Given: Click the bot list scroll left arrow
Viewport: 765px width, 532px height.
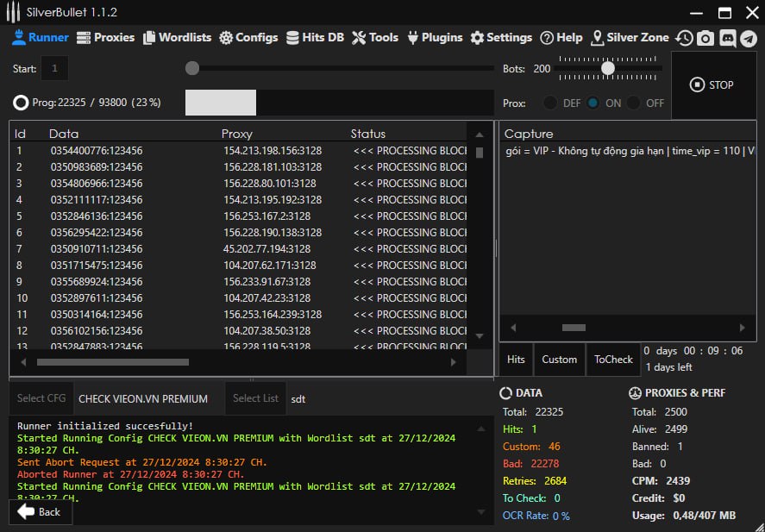Looking at the screenshot, I should 23,362.
